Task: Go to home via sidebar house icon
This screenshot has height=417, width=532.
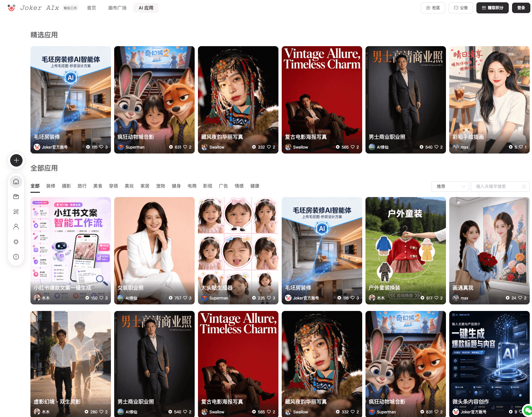Action: pyautogui.click(x=16, y=182)
